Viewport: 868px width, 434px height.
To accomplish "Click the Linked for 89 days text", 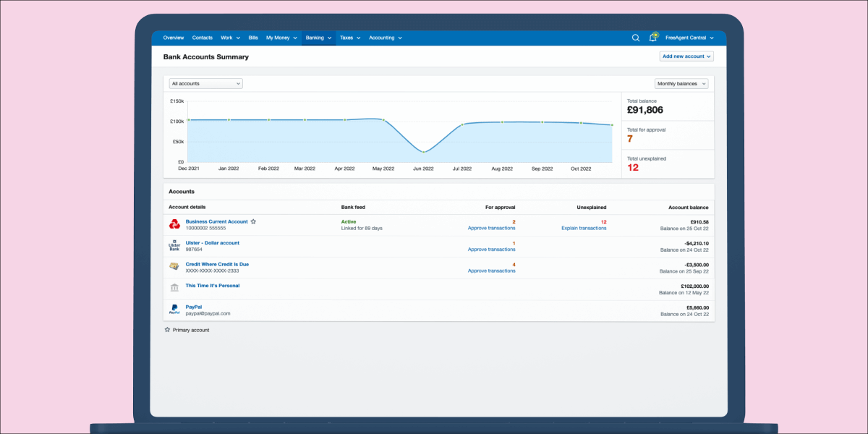I will tap(362, 228).
